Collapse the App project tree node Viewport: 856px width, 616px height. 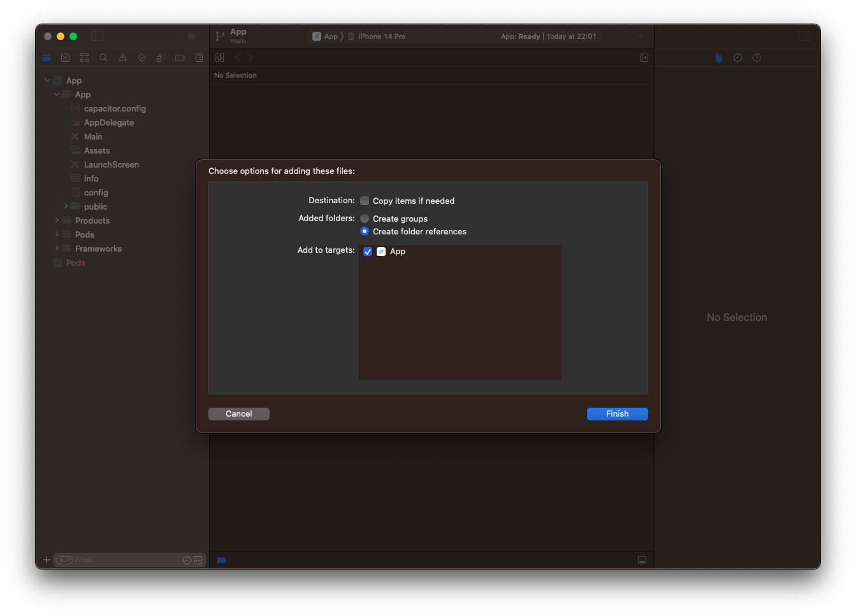[47, 80]
